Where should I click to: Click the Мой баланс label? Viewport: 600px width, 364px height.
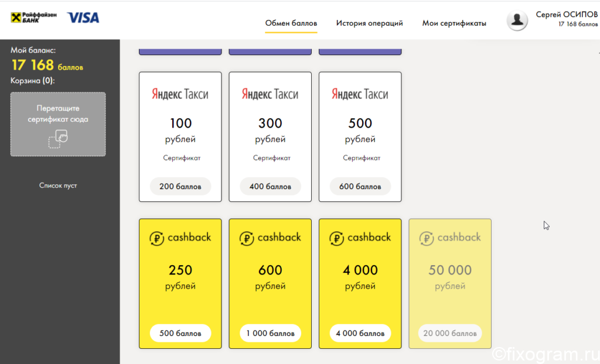coord(33,50)
